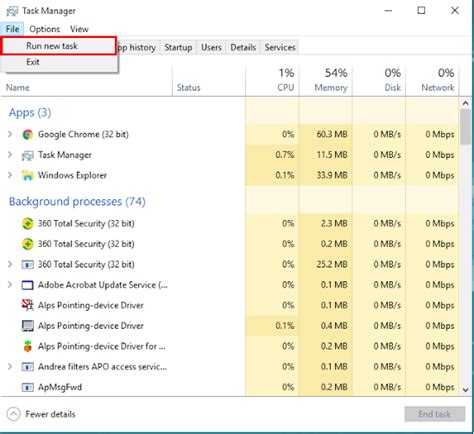Select the Google Chrome (32 bit) row name
Viewport: 474px width, 434px height.
click(x=83, y=134)
